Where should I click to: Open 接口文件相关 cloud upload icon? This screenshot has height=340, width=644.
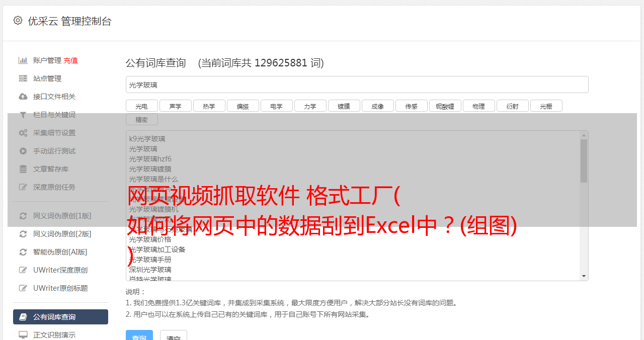point(23,97)
